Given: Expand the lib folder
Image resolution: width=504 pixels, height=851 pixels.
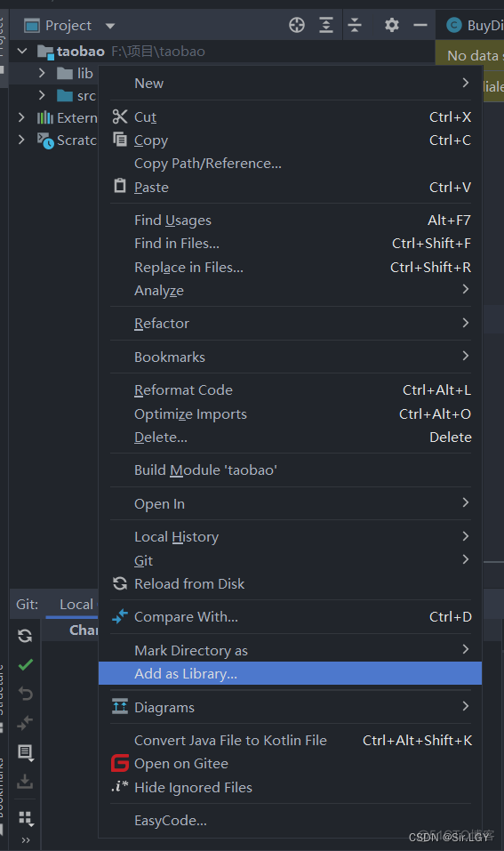Looking at the screenshot, I should [x=42, y=73].
